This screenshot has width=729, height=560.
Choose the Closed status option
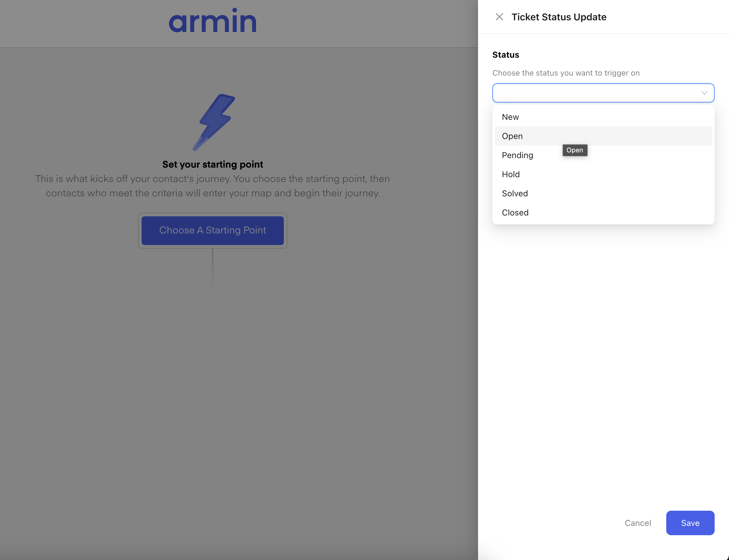[x=515, y=213]
